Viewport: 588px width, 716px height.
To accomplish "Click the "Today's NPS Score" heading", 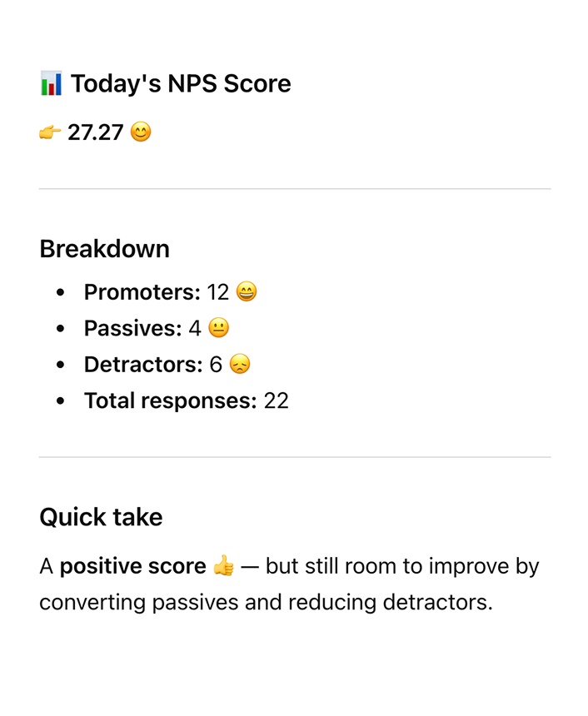I will (x=181, y=83).
